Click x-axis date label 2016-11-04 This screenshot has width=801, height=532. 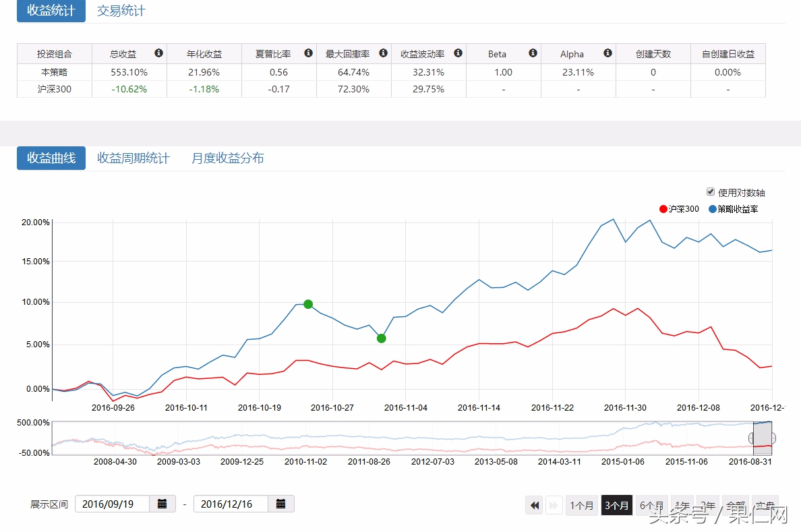[x=406, y=407]
